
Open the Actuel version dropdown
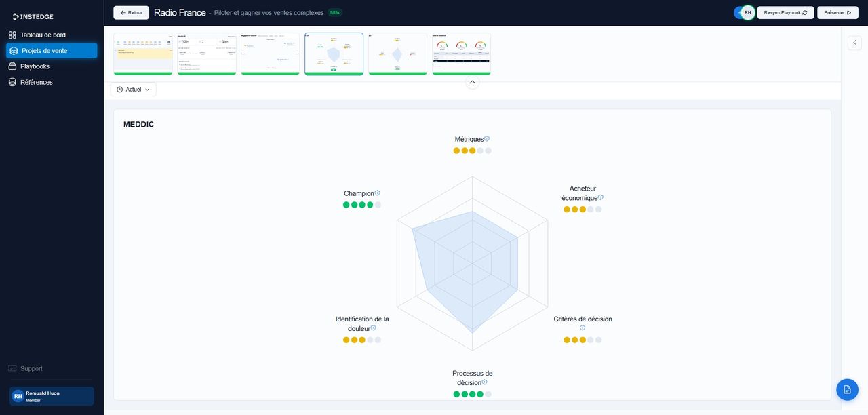[133, 89]
